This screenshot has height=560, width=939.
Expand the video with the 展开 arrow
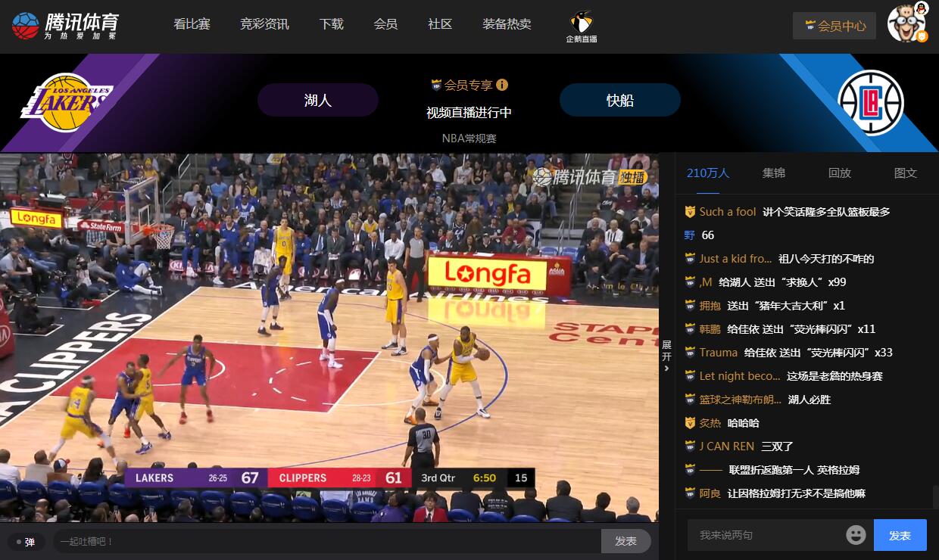666,356
